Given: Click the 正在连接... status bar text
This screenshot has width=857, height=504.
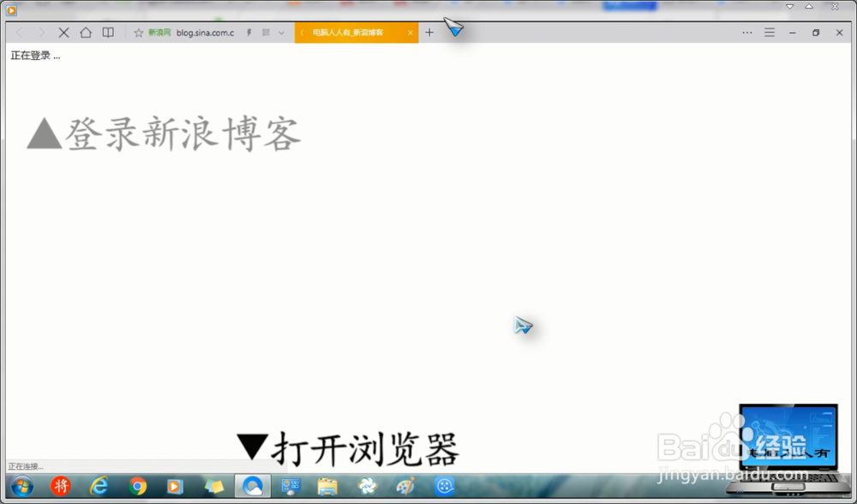Looking at the screenshot, I should 25,466.
